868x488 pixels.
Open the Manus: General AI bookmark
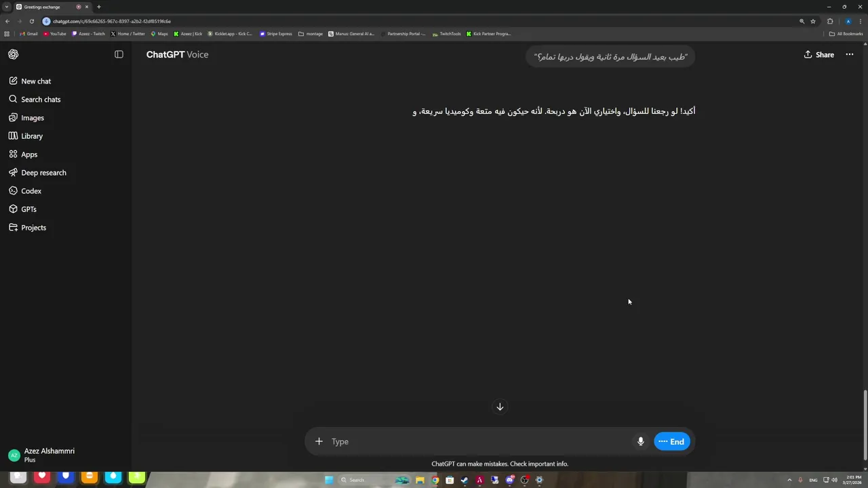(351, 34)
